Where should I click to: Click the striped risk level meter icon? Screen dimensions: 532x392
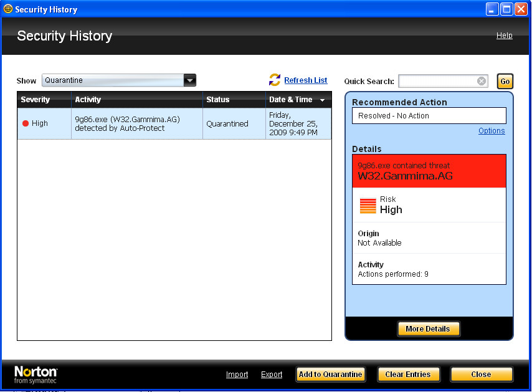tap(368, 205)
